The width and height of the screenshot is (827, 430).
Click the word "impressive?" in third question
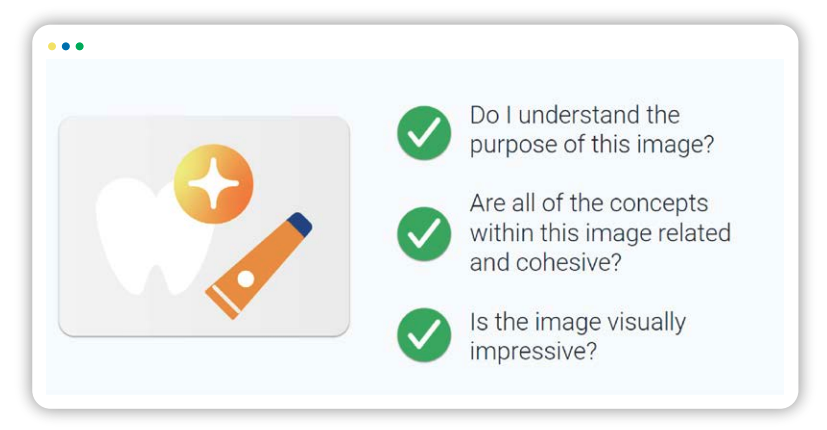click(x=533, y=351)
